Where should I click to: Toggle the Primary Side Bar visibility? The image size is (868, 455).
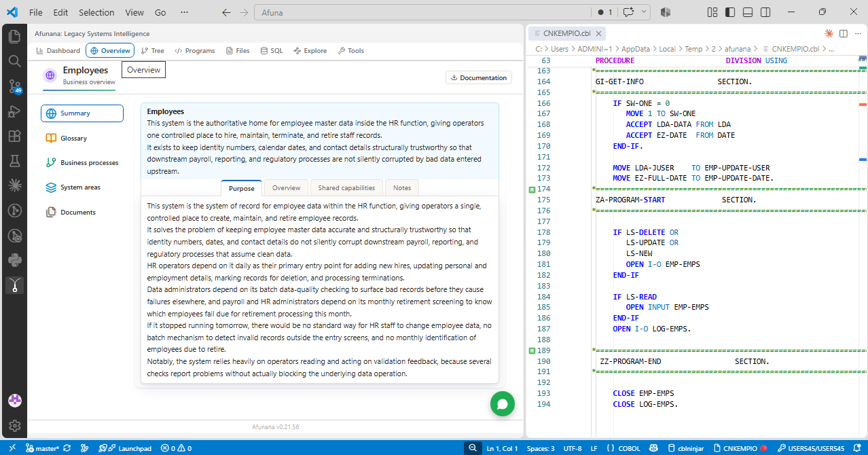730,12
